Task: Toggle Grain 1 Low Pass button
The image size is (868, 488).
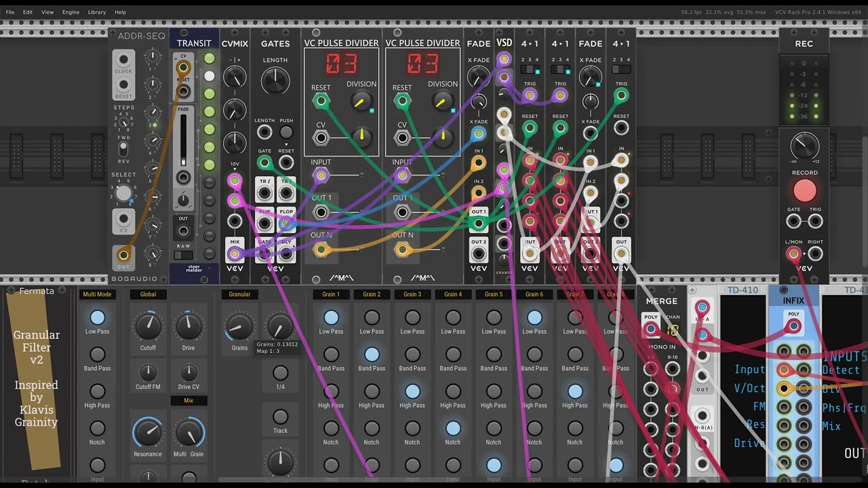Action: 331,317
